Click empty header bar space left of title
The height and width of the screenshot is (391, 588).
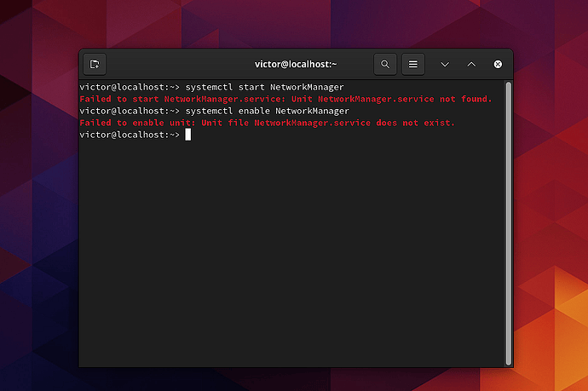[170, 64]
